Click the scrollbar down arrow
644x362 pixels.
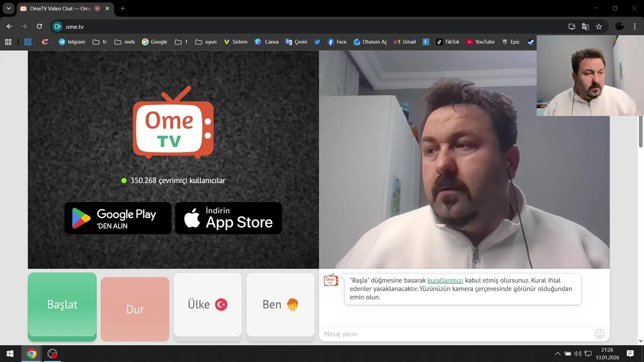640,341
